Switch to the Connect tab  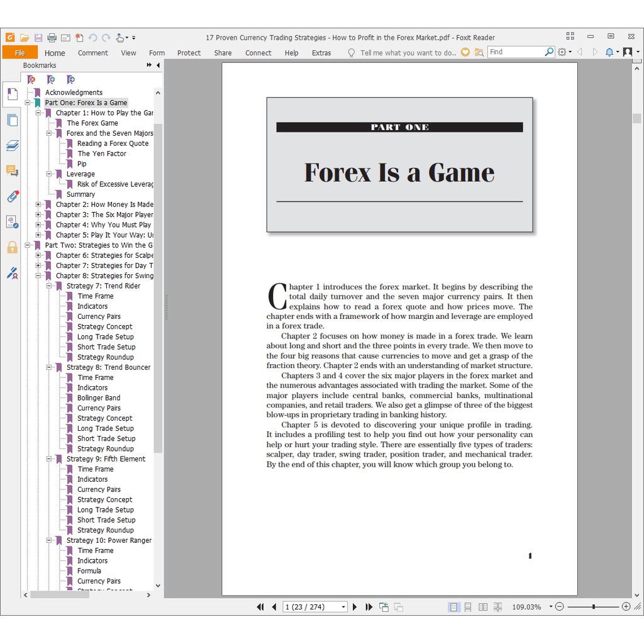coord(258,53)
